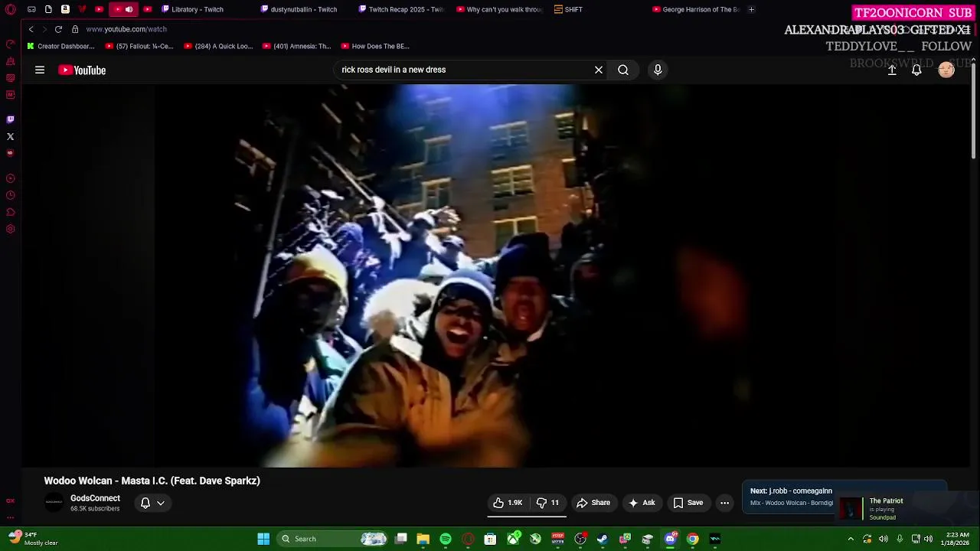The width and height of the screenshot is (980, 551).
Task: Open the (401) Amnesia bookmark
Action: click(297, 46)
